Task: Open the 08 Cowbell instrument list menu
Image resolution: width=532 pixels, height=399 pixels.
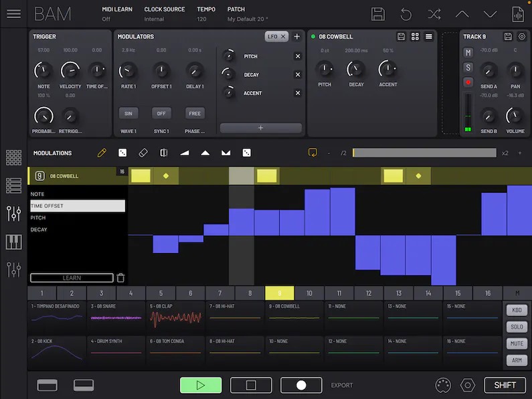Action: (x=429, y=36)
